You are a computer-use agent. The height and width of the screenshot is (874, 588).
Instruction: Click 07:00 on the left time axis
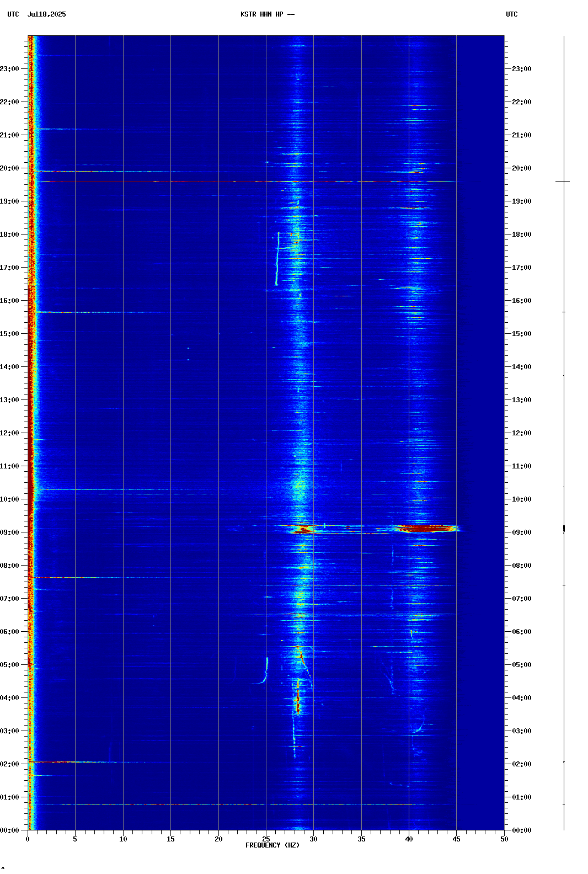click(9, 599)
